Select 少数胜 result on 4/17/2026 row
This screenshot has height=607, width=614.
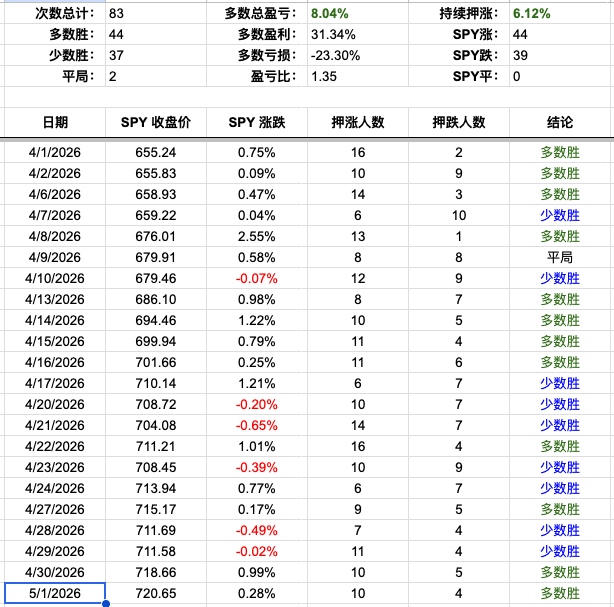[x=560, y=383]
